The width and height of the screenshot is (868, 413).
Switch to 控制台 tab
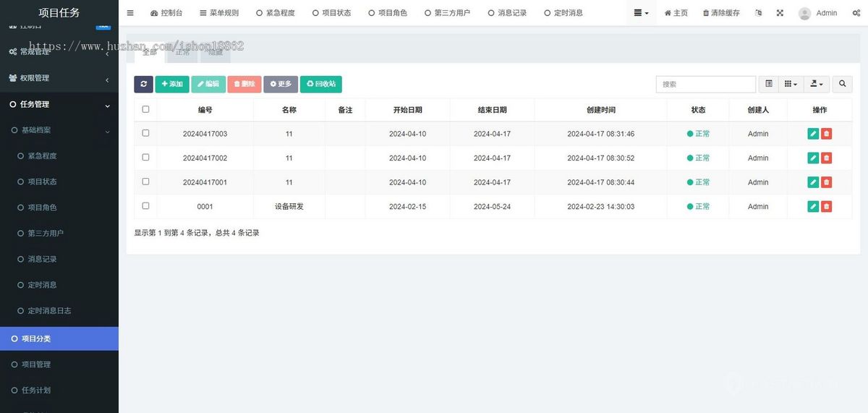[166, 13]
